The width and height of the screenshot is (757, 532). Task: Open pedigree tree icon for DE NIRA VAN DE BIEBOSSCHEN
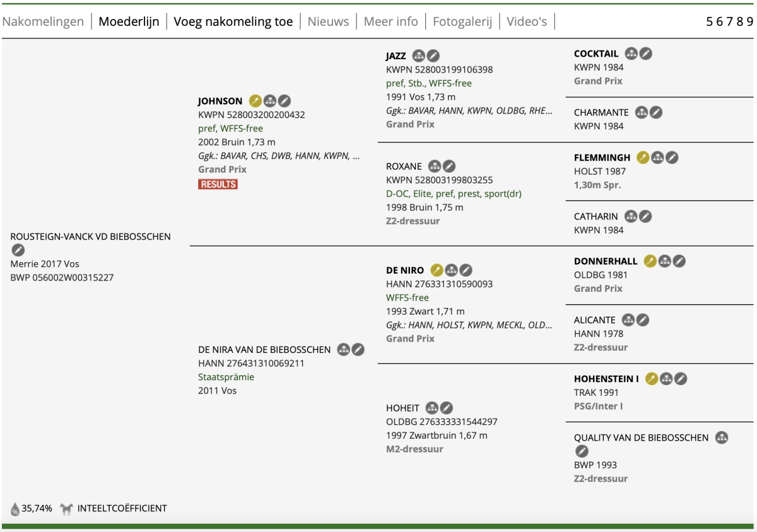pos(343,349)
